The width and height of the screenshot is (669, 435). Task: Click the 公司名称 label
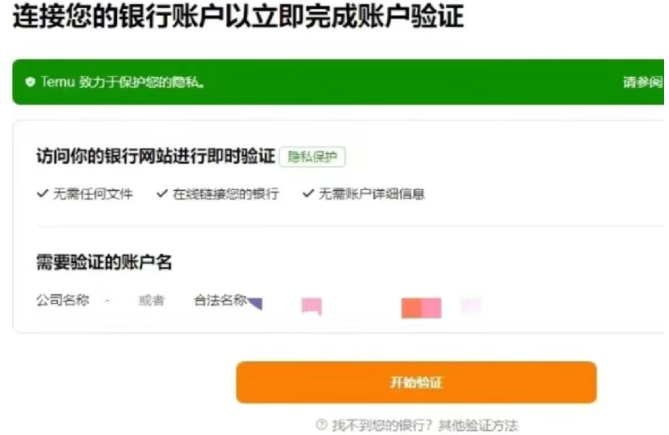pyautogui.click(x=63, y=300)
